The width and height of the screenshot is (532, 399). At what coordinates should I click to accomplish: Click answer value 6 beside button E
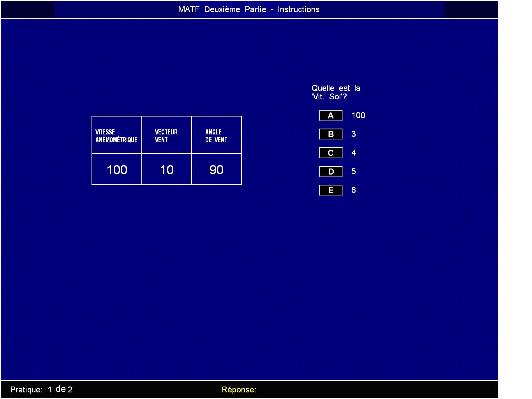point(353,190)
